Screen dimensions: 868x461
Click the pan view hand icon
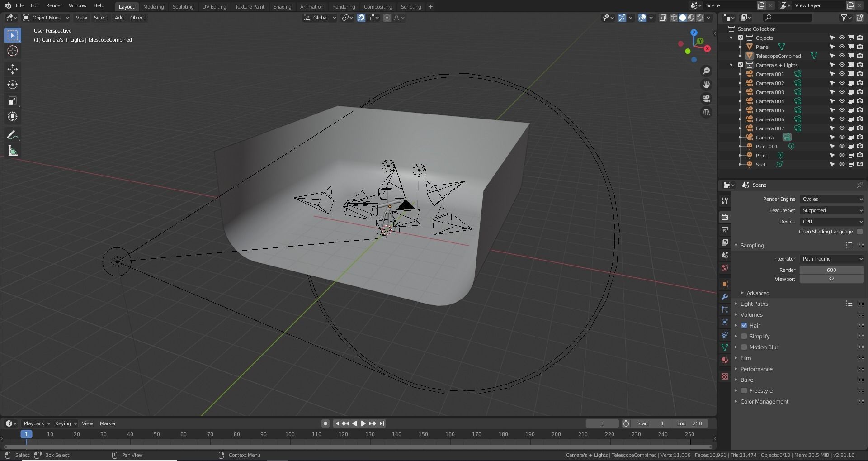[706, 85]
